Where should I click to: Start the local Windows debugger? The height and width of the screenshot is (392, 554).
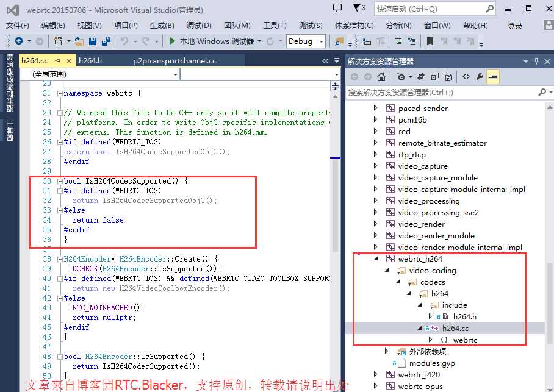click(x=212, y=41)
